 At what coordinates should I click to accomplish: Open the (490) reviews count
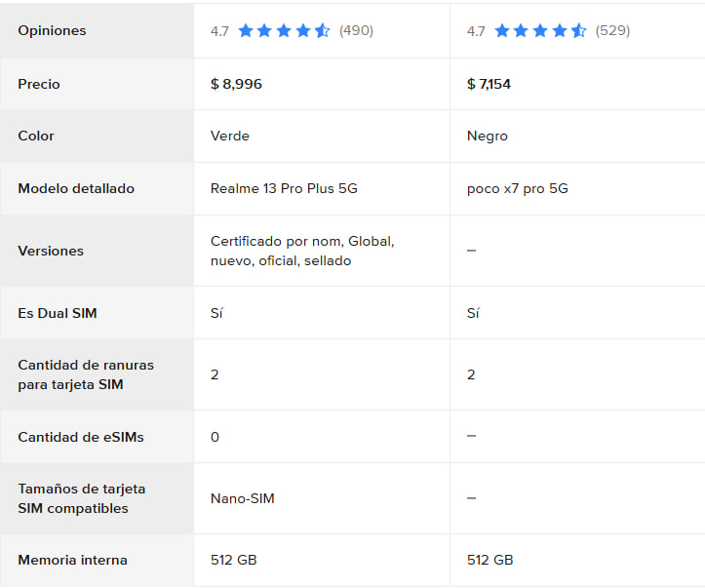click(356, 30)
